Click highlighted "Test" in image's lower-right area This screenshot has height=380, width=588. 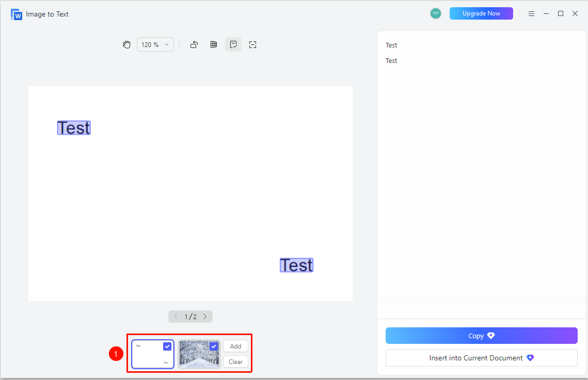pos(297,265)
